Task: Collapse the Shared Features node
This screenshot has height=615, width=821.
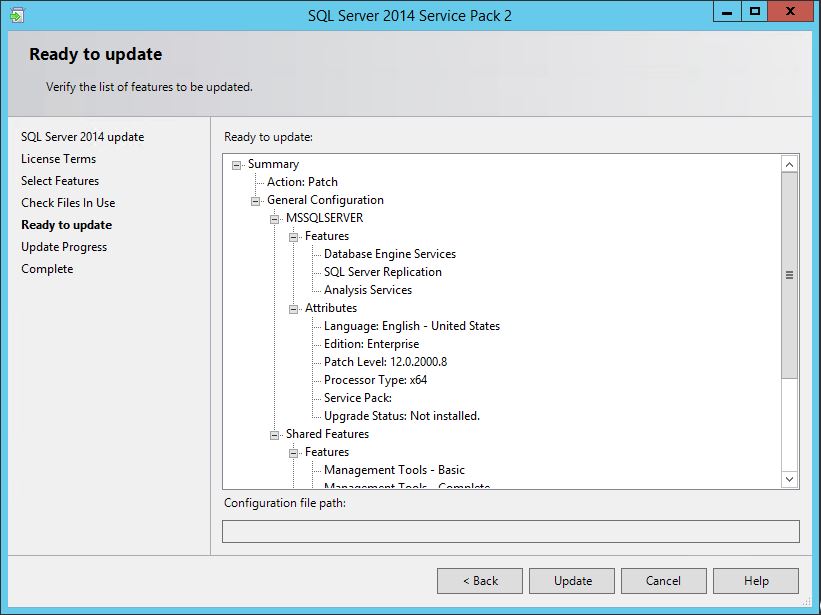Action: point(275,435)
